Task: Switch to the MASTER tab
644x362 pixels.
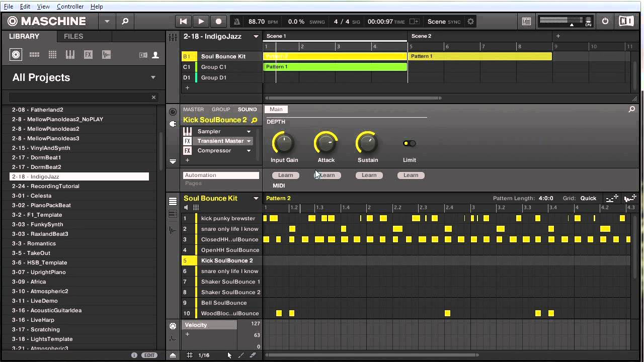Action: [x=193, y=109]
